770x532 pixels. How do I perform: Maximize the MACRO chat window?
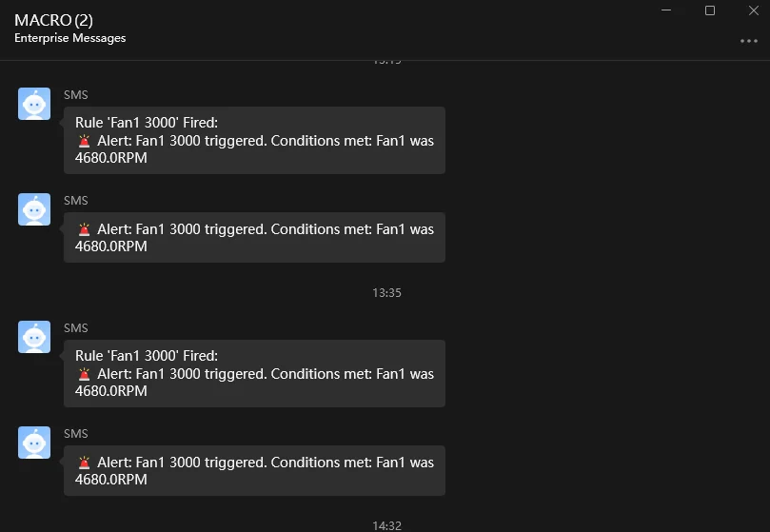[710, 10]
